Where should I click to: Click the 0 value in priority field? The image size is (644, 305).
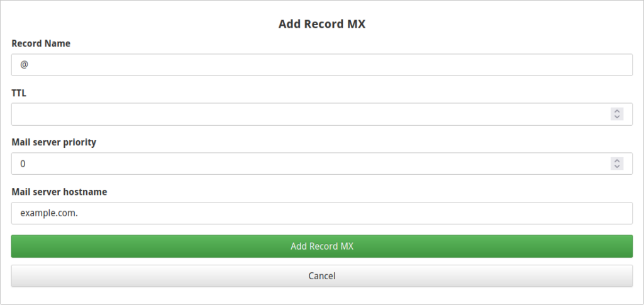(23, 164)
